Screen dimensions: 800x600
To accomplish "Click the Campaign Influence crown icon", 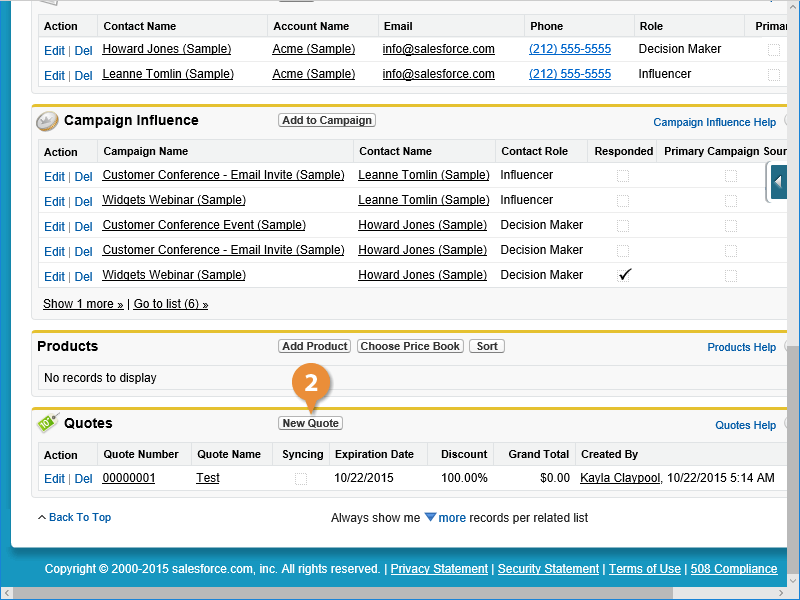I will tap(47, 121).
